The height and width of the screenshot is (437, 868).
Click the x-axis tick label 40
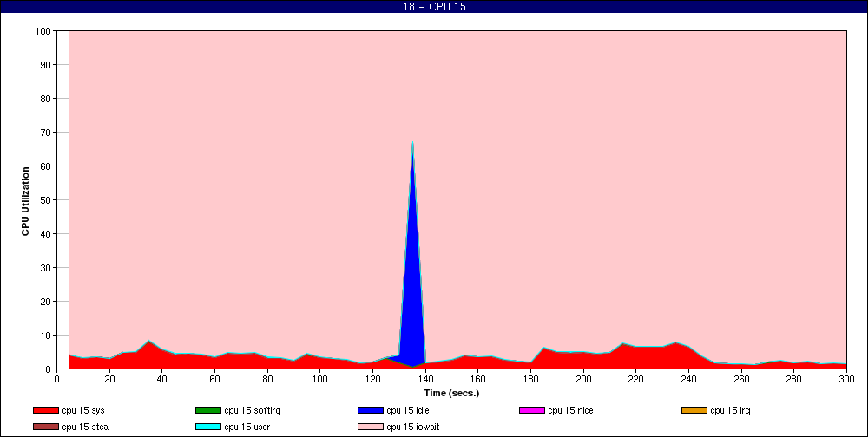tap(162, 380)
